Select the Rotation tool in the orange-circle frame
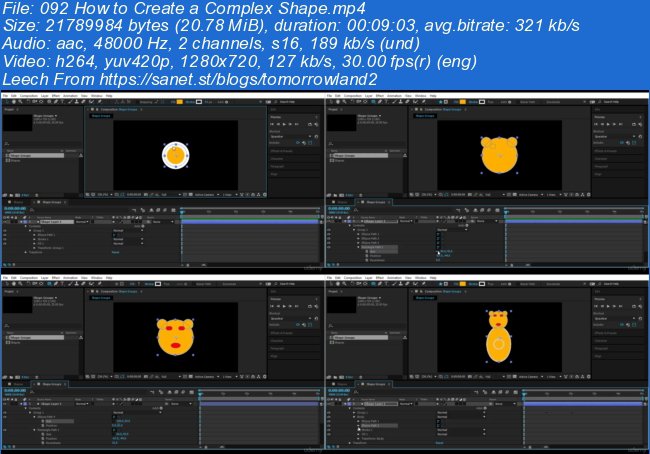 tap(28, 102)
